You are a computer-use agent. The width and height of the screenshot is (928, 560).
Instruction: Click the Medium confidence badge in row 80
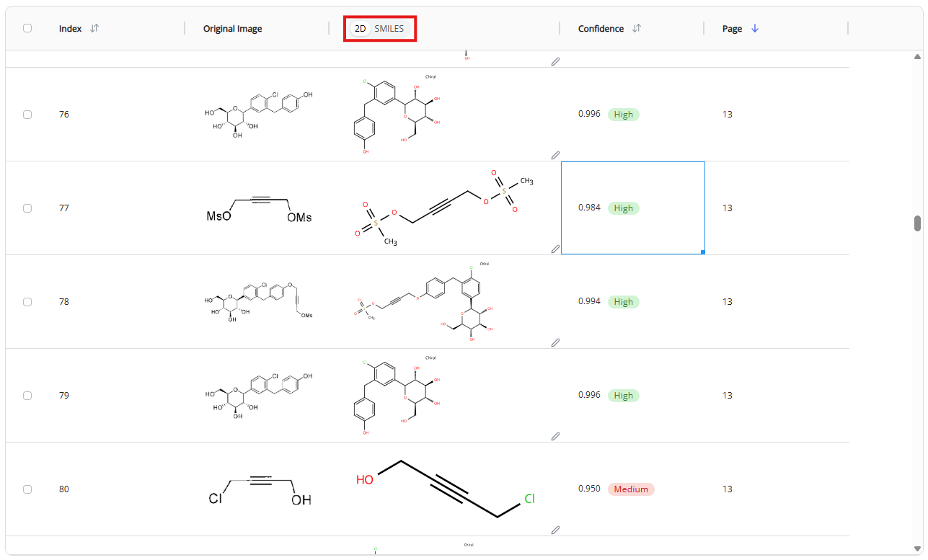click(631, 489)
